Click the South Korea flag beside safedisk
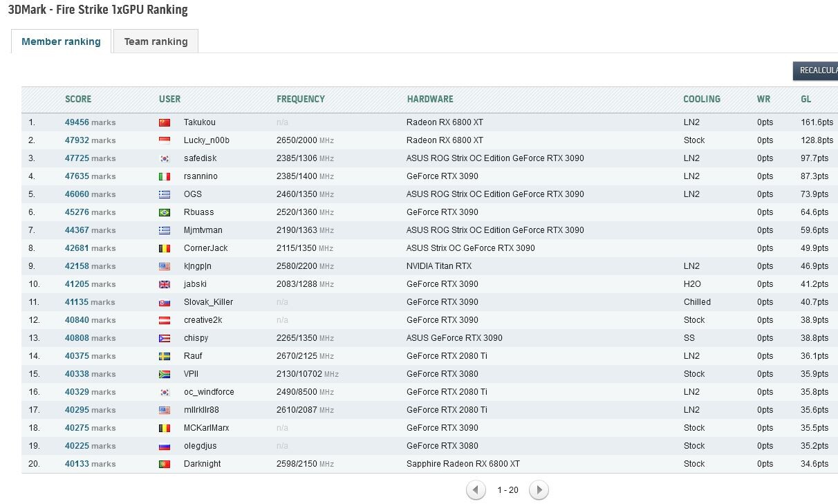838x504 pixels. tap(164, 158)
